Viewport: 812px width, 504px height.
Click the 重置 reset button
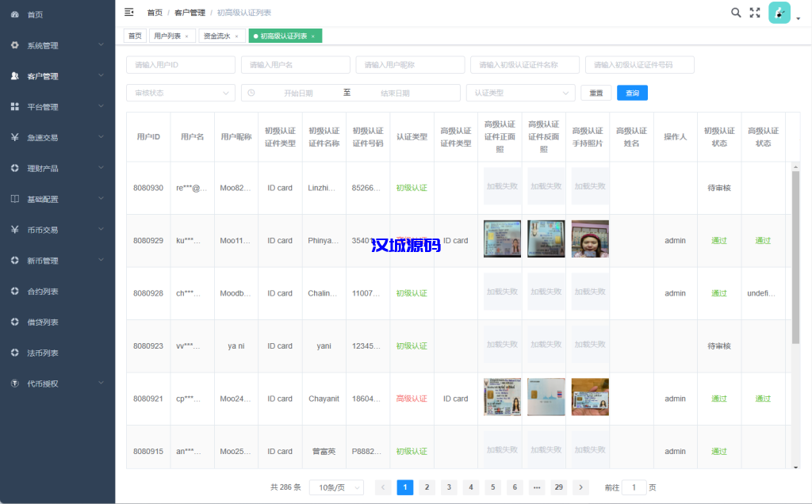(595, 93)
